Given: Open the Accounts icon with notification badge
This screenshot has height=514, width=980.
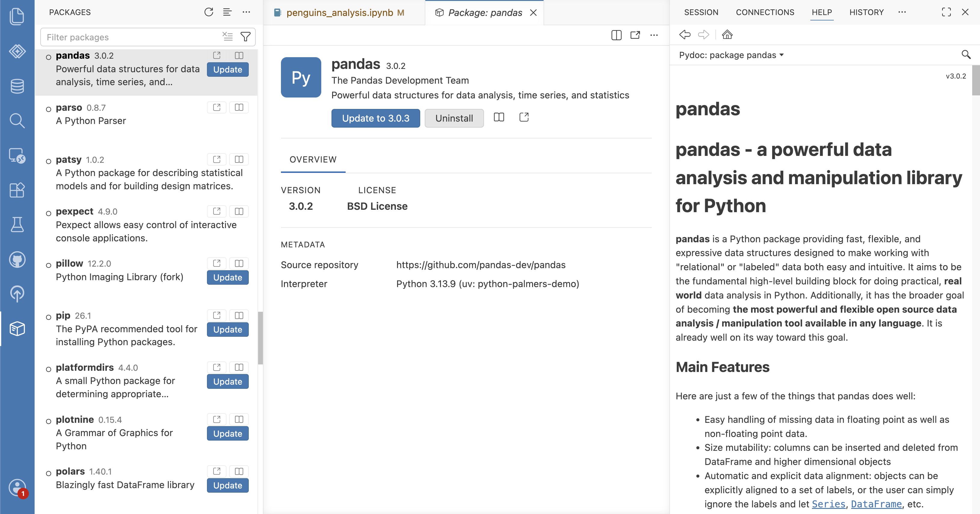Looking at the screenshot, I should click(17, 488).
